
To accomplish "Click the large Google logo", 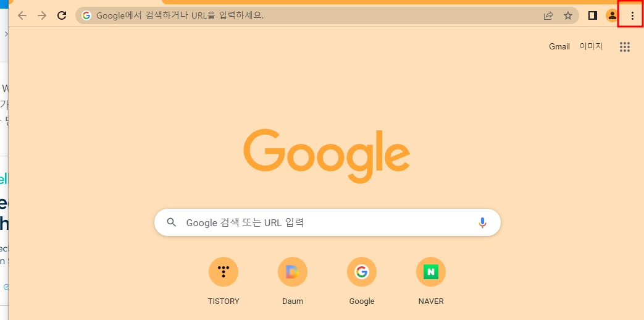I will (327, 156).
